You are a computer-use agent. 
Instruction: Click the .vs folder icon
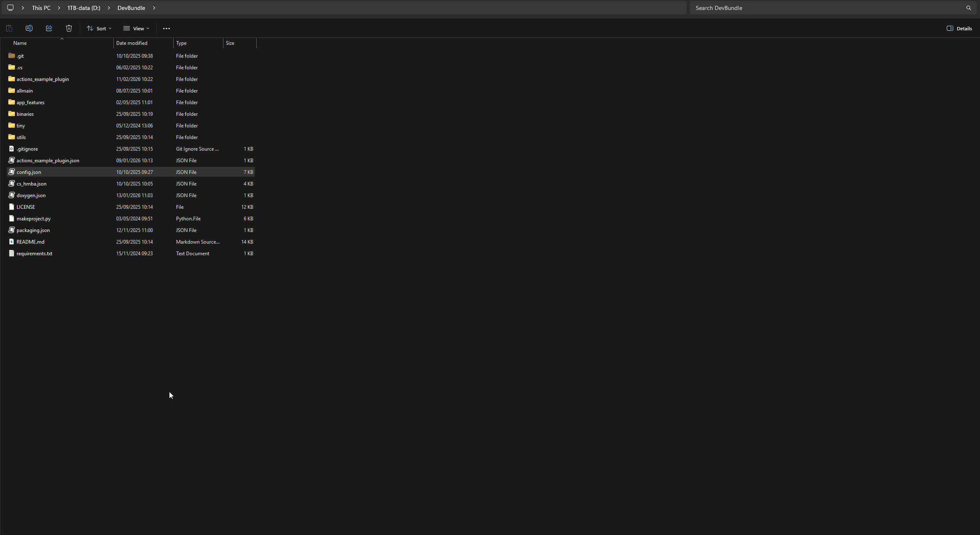(12, 67)
